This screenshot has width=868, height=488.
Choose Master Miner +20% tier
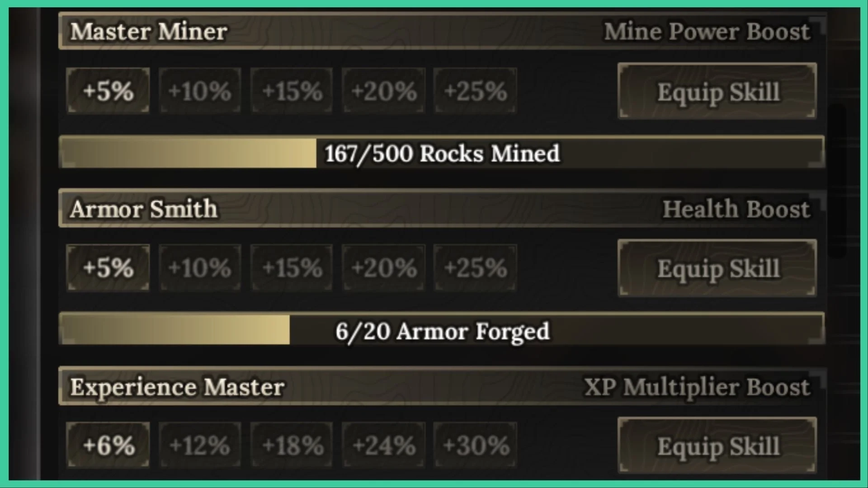[383, 90]
